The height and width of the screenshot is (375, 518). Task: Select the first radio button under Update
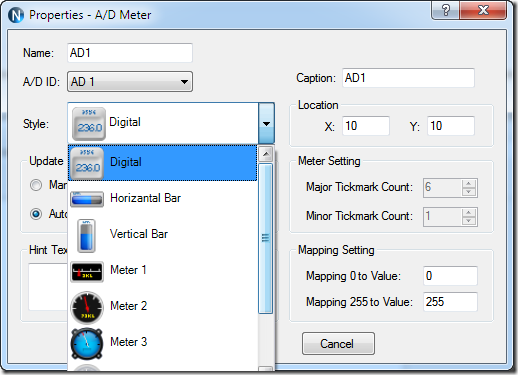coord(36,185)
